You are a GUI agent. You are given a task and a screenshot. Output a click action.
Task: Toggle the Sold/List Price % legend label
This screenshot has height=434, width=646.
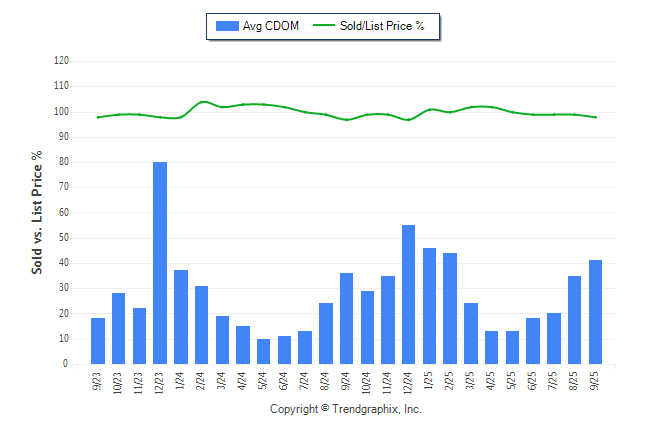point(385,26)
